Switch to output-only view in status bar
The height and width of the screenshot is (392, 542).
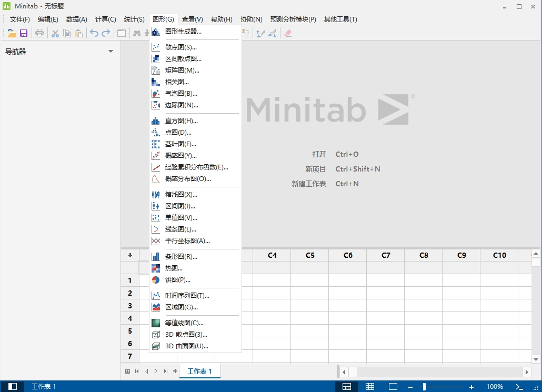[393, 386]
